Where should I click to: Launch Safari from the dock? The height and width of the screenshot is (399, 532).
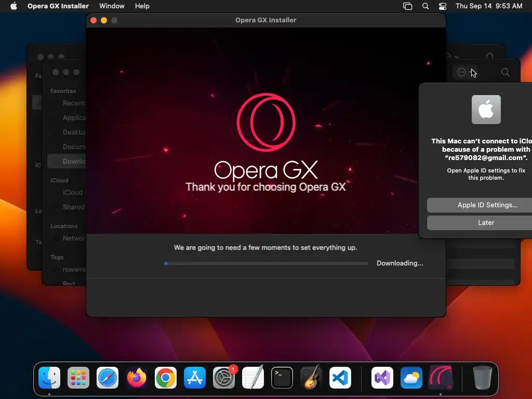coord(108,378)
